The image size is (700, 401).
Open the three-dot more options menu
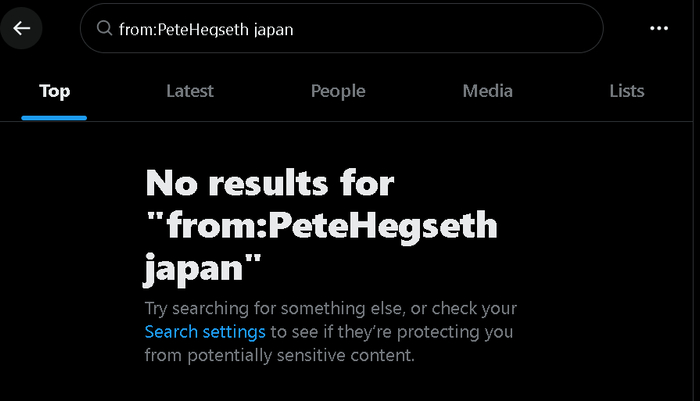click(658, 28)
